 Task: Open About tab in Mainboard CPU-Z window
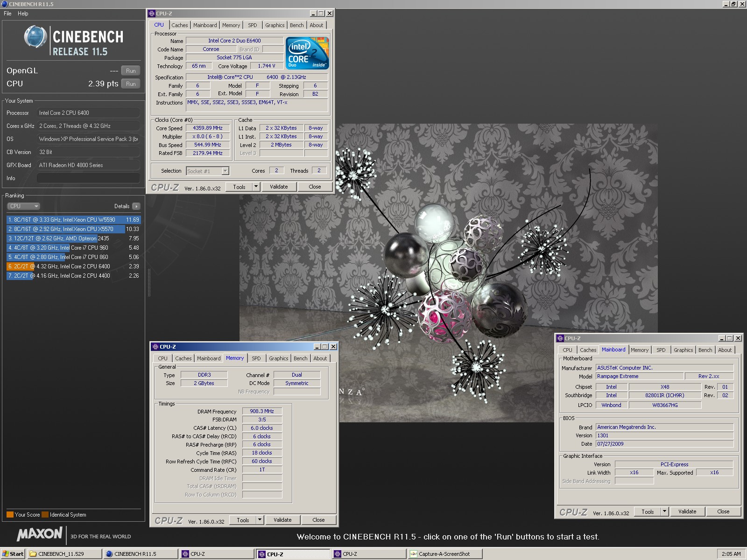tap(725, 350)
